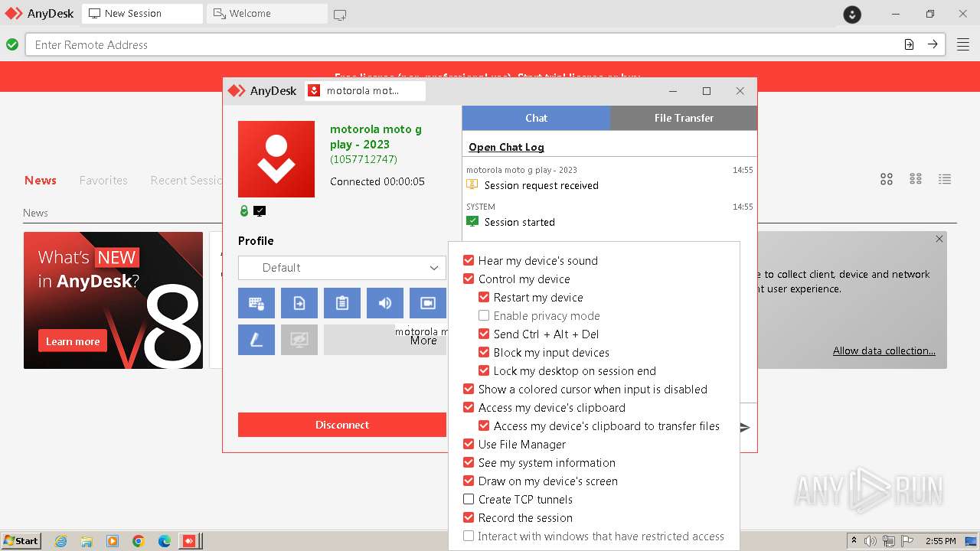Screen dimensions: 980x551
Task: Click Learn more on AnyDesk 8 banner
Action: (73, 341)
